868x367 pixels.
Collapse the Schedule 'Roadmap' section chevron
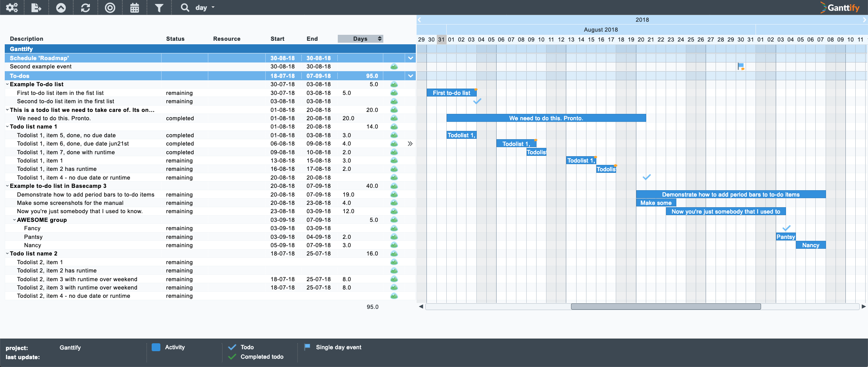pos(411,58)
